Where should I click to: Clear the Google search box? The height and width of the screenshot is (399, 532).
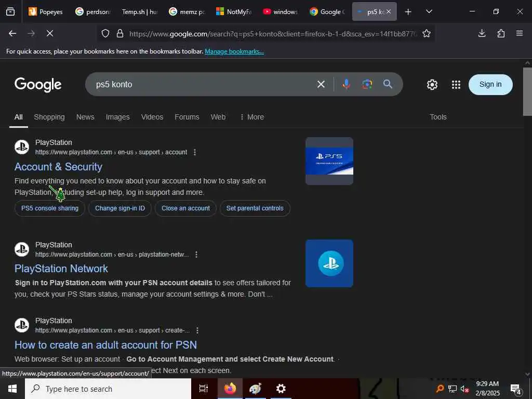[x=321, y=84]
